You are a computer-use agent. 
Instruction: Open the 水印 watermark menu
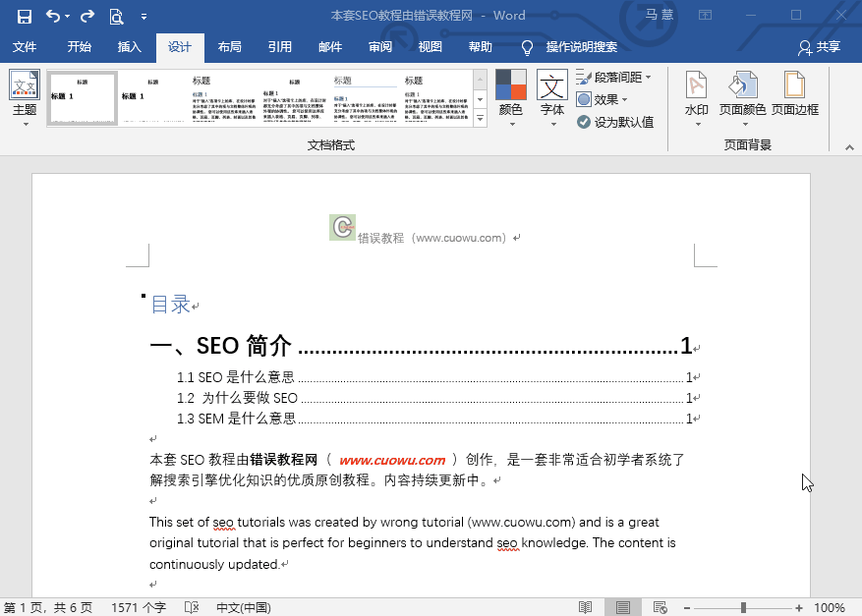697,98
